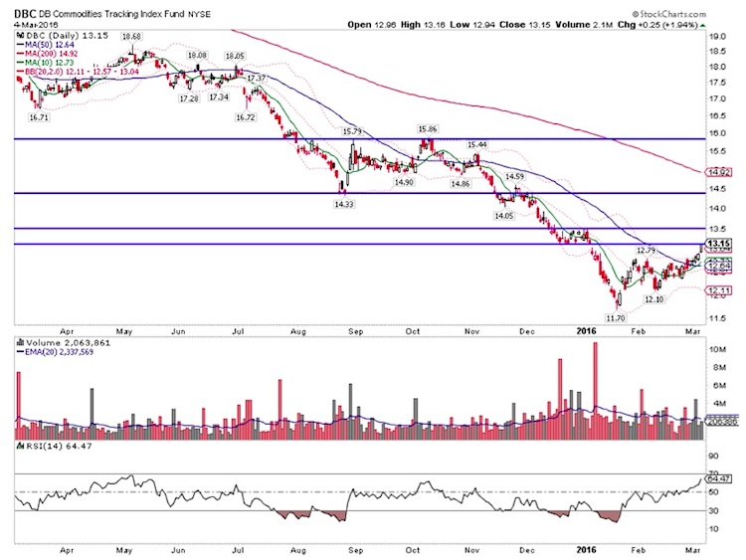Click the 12.79 price annotation
The image size is (746, 560).
pyautogui.click(x=646, y=251)
